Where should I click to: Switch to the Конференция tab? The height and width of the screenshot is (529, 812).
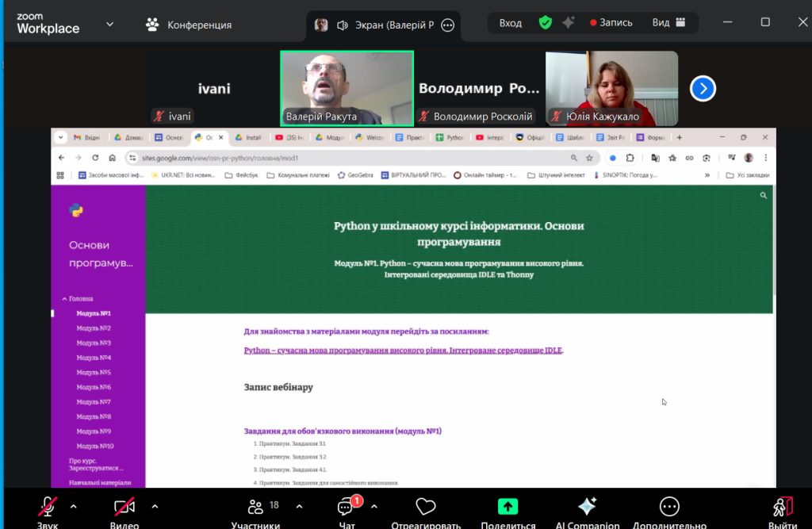[x=189, y=25]
